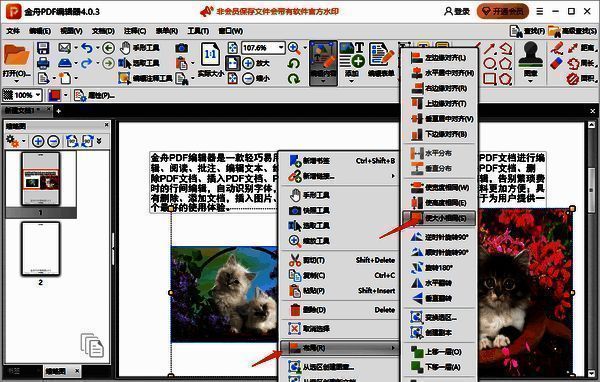Expand the 添加 dropdown arrow
600x382 pixels.
pos(351,81)
